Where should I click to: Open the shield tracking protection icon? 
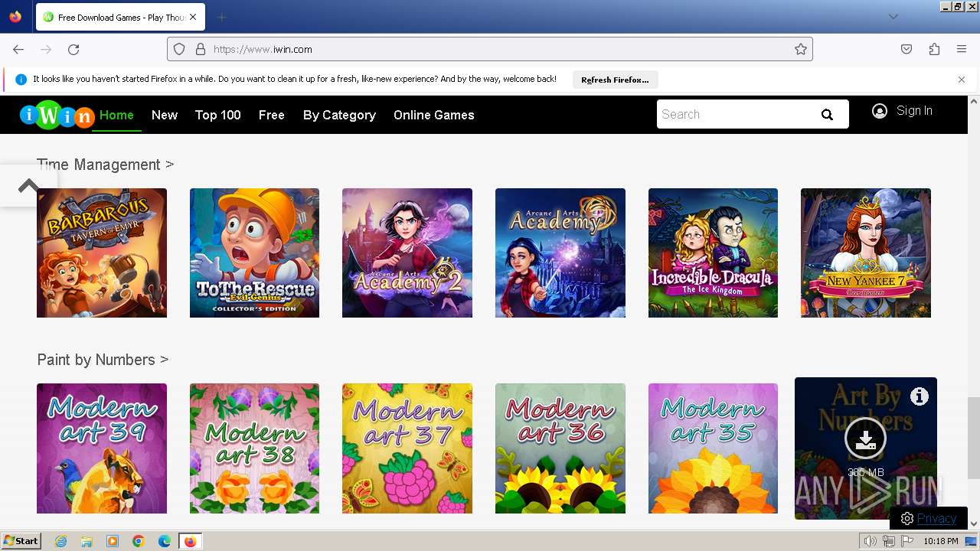coord(179,49)
